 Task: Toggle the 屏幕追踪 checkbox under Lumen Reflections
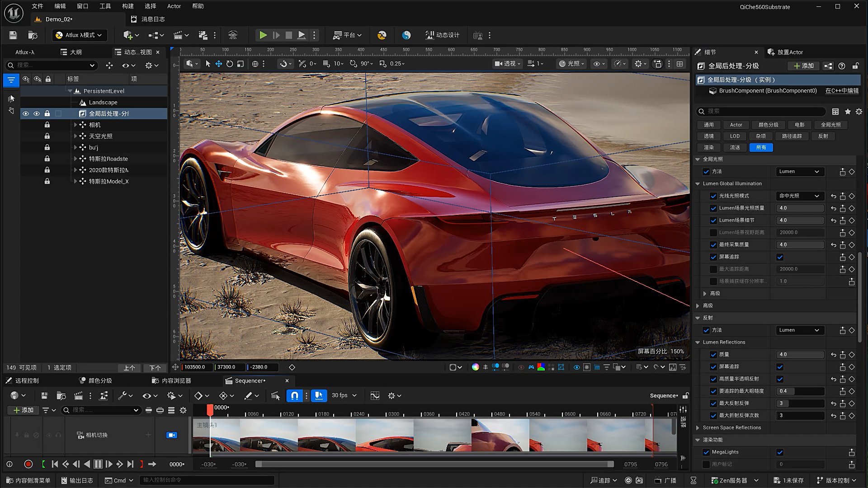[x=780, y=367]
